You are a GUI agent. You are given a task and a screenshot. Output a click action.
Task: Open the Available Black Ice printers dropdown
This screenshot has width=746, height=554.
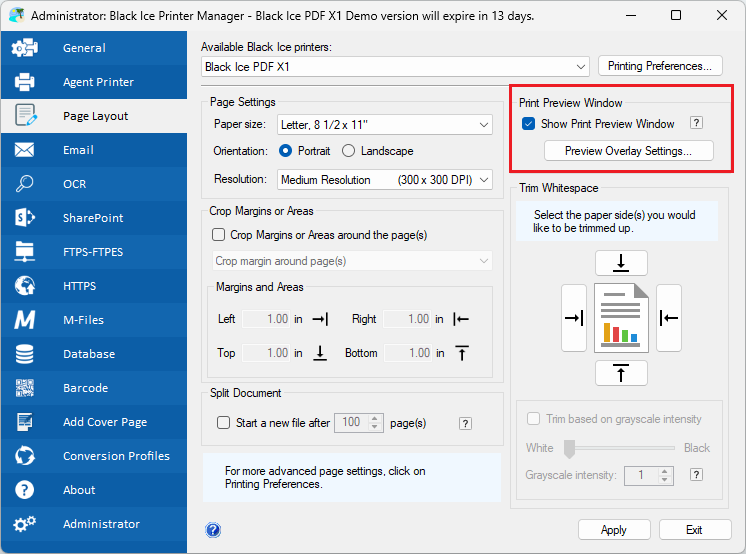(395, 67)
